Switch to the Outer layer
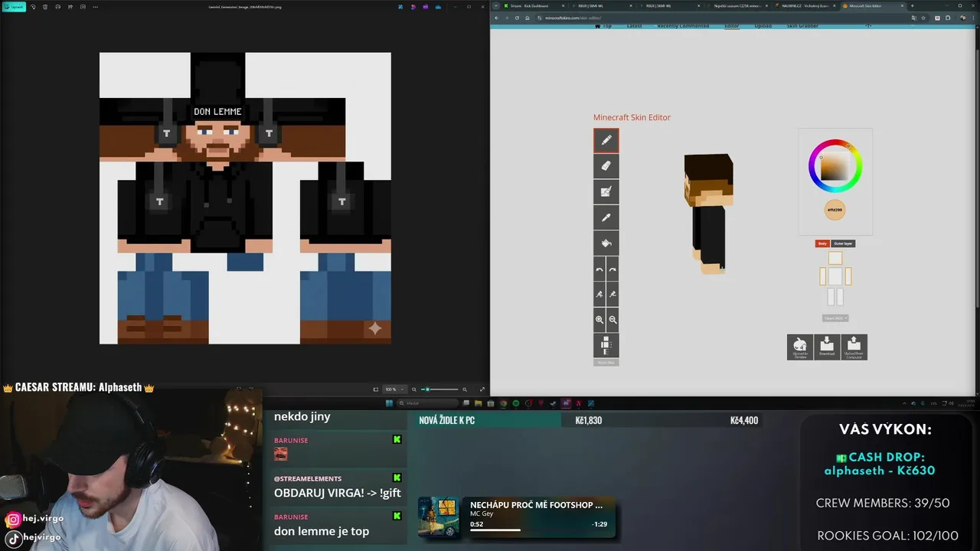The height and width of the screenshot is (551, 980). pyautogui.click(x=843, y=243)
